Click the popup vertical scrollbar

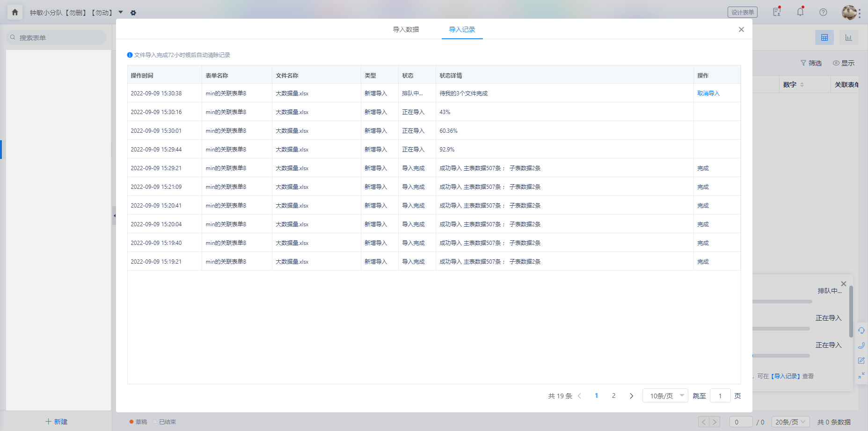[x=851, y=311]
